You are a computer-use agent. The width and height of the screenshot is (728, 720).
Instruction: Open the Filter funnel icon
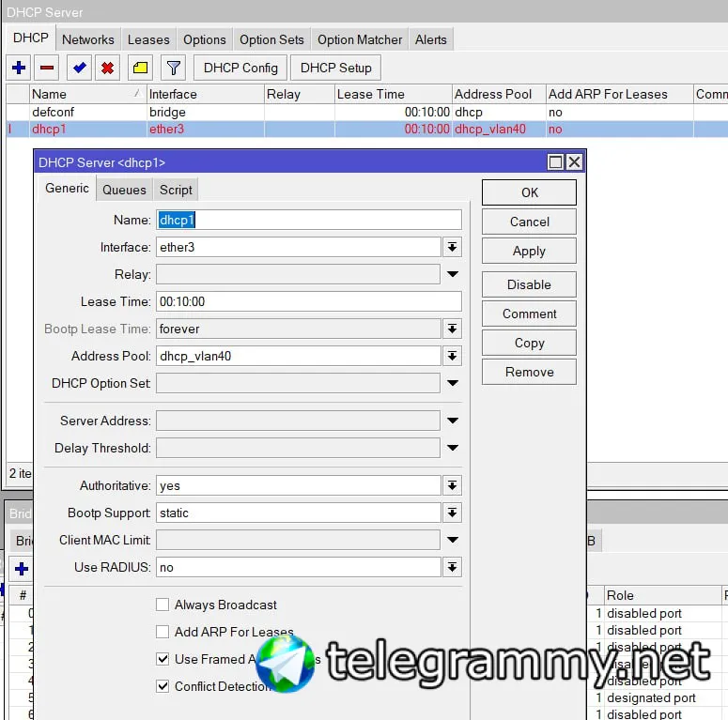pyautogui.click(x=174, y=68)
